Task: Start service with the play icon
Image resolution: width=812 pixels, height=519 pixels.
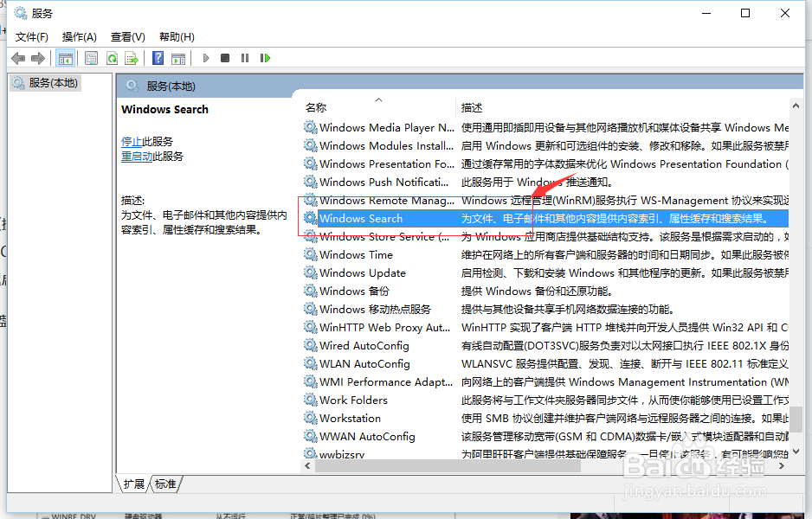Action: tap(206, 58)
